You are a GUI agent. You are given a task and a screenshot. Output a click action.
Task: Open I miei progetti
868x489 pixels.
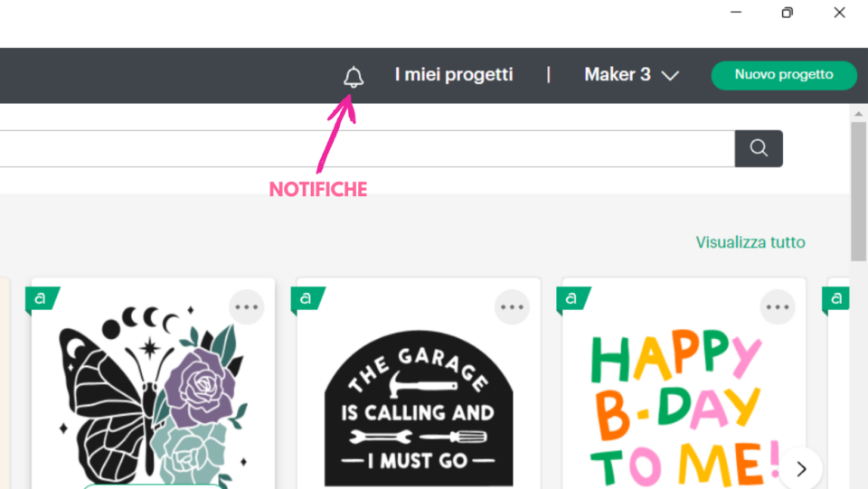click(x=454, y=74)
